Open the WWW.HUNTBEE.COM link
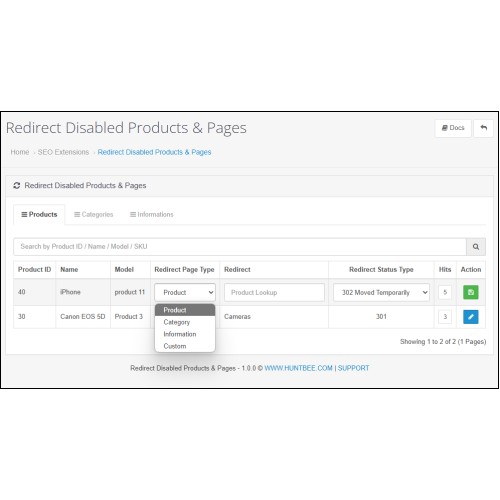Image resolution: width=500 pixels, height=500 pixels. (x=298, y=368)
